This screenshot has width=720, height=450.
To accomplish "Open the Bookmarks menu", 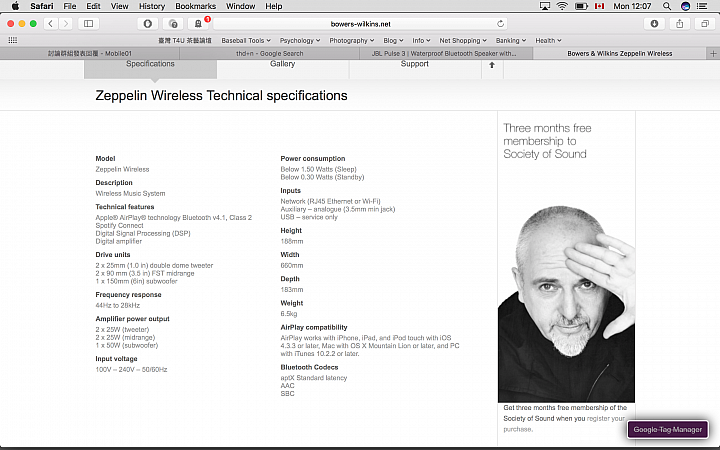I will [x=196, y=6].
